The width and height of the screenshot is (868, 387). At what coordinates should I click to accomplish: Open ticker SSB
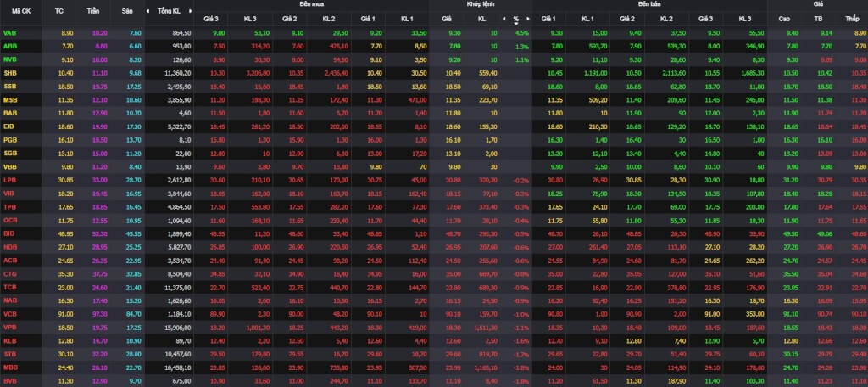(10, 87)
